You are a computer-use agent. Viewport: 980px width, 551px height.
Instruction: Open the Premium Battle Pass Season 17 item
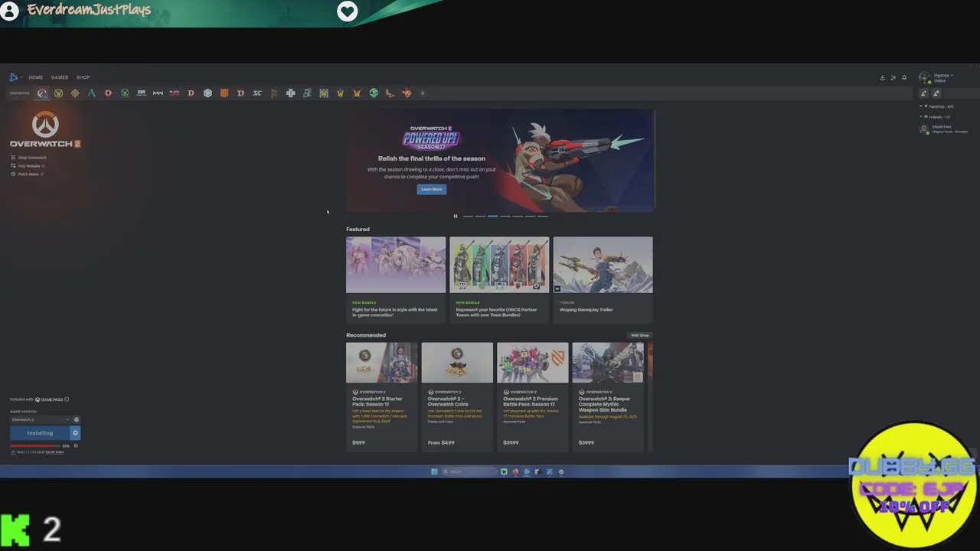(x=533, y=396)
